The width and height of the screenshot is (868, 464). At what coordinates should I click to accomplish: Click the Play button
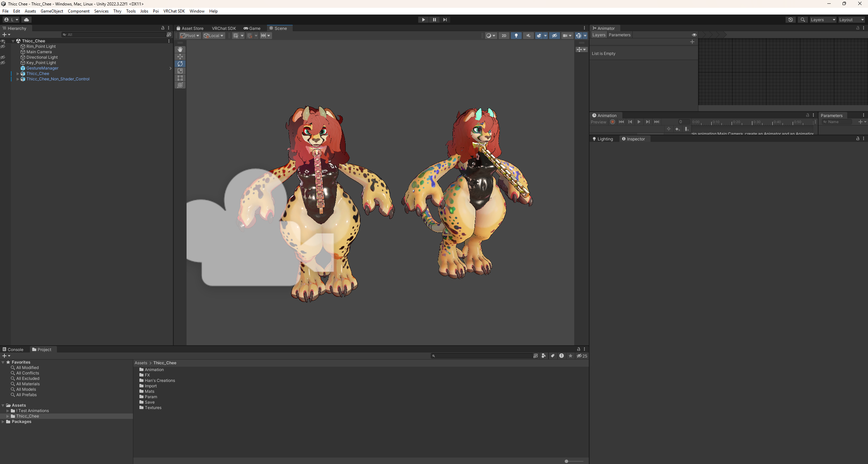[x=423, y=20]
